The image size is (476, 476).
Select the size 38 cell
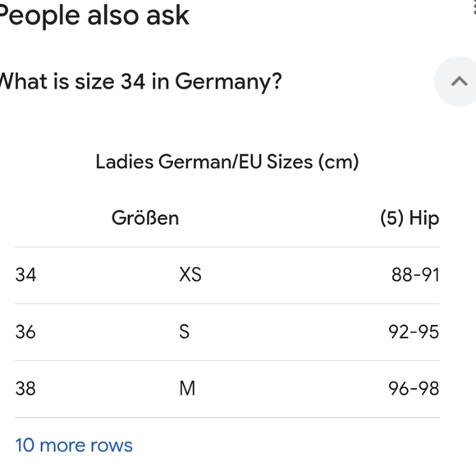(25, 388)
